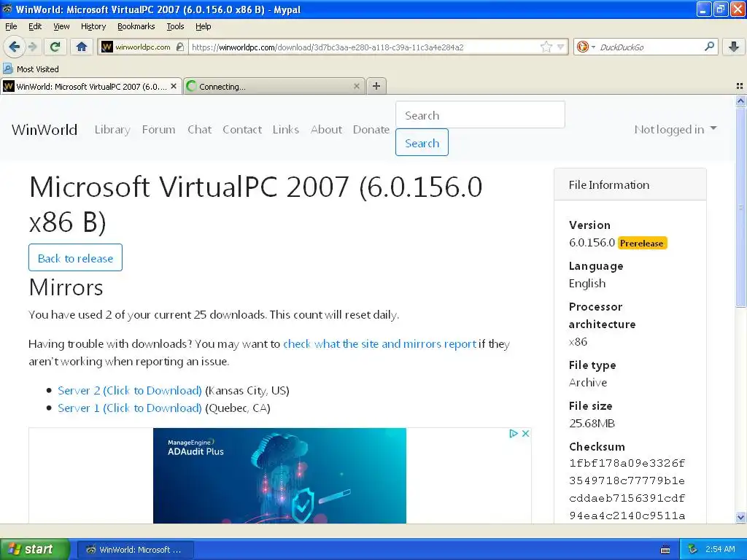Show the tab groups grid icon
This screenshot has width=747, height=560.
click(740, 86)
